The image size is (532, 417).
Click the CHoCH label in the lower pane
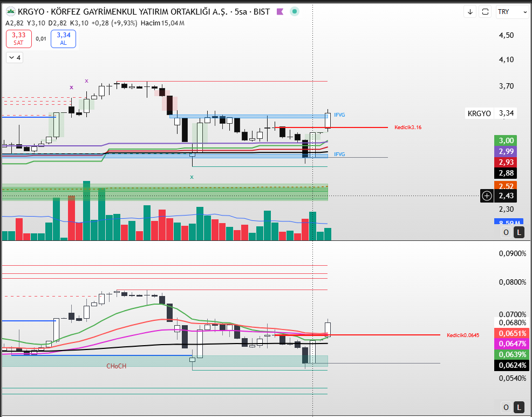(x=117, y=366)
